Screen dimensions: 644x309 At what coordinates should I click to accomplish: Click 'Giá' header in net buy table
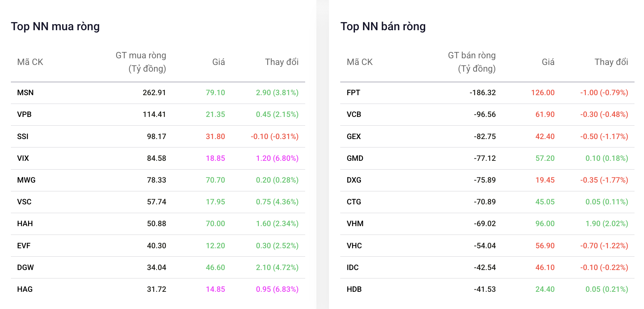pyautogui.click(x=219, y=62)
